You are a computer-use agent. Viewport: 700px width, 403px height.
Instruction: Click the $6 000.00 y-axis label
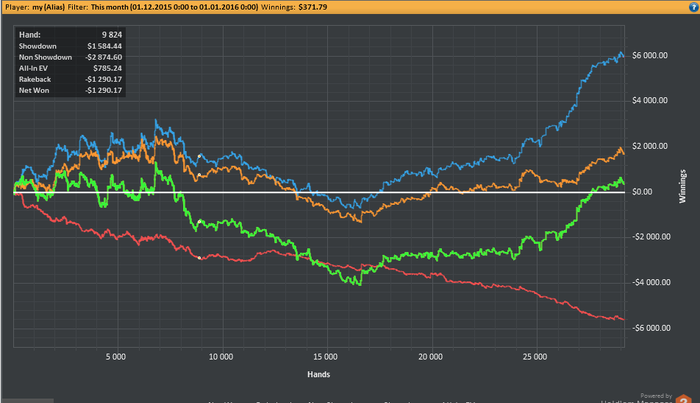click(650, 56)
